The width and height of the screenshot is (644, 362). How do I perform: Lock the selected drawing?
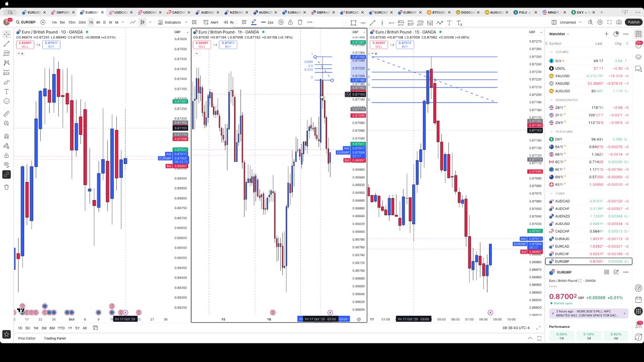pos(290,22)
